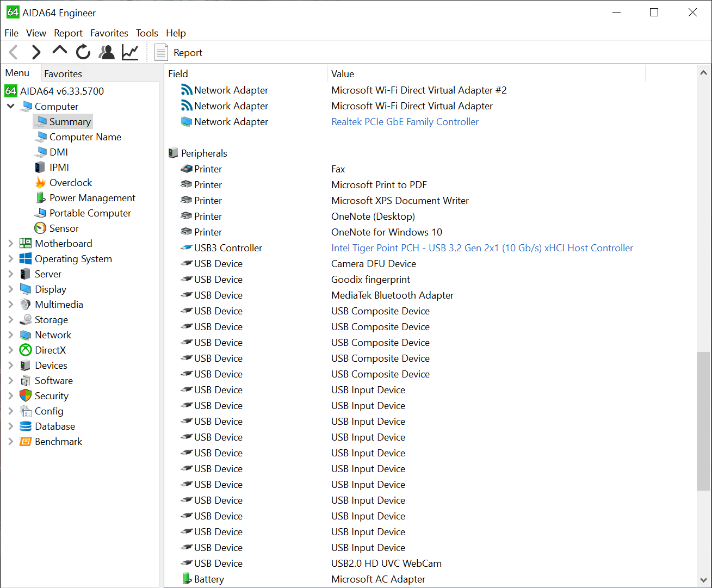Click the Refresh toolbar icon

coord(83,52)
